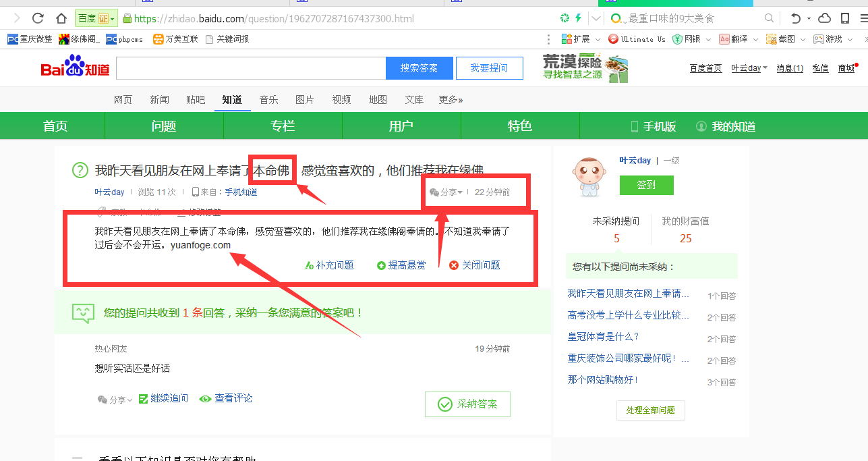Click the cloud icon in browser toolbar
This screenshot has width=868, height=461.
coord(824,18)
